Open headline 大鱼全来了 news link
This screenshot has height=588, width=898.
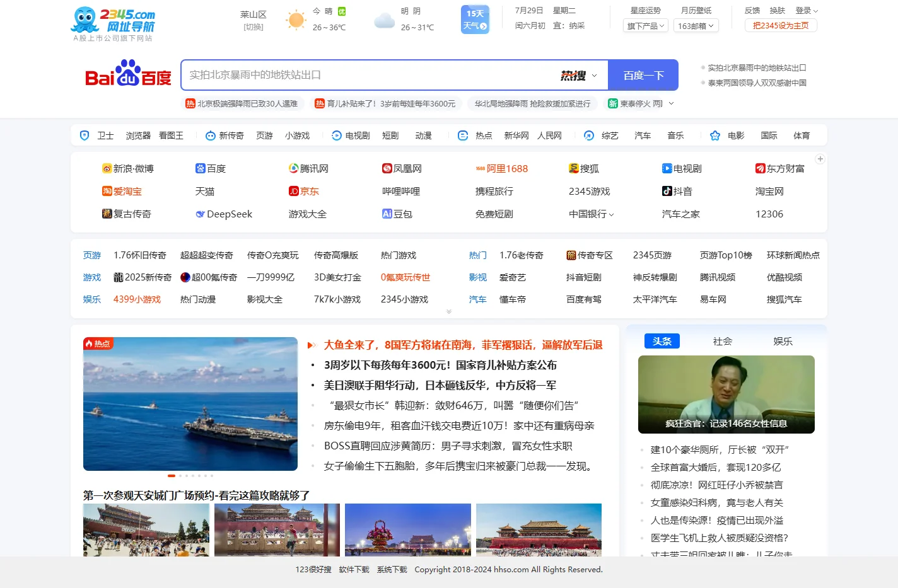(x=463, y=345)
